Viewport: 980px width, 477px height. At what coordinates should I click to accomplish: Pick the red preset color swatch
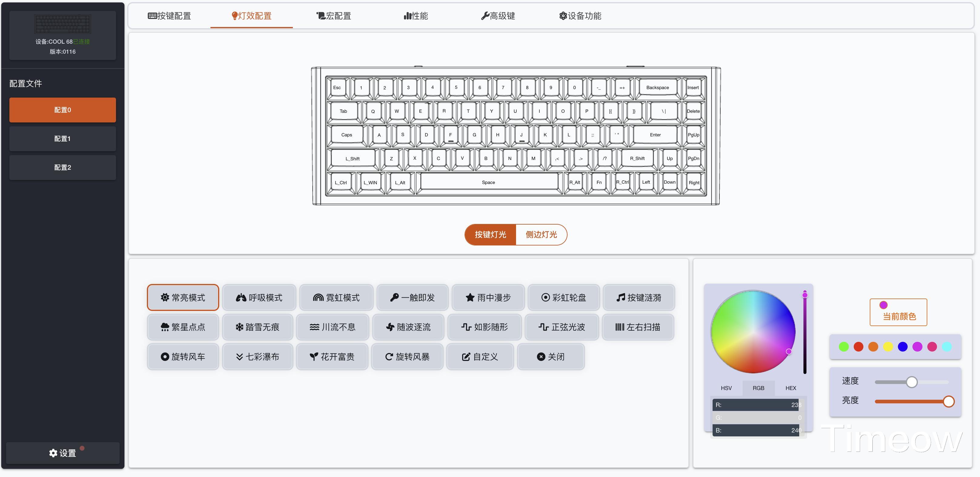858,346
